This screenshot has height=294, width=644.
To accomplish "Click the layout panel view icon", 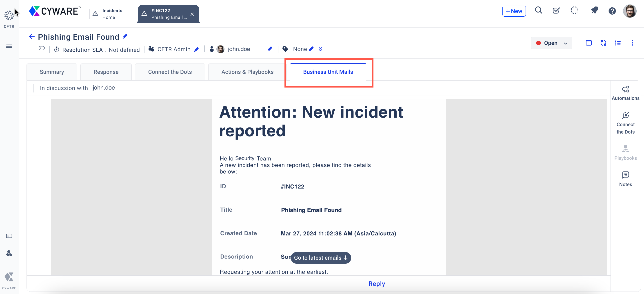I will pos(588,43).
